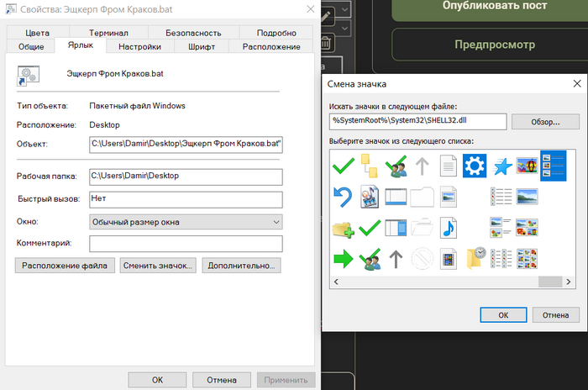This screenshot has height=390, width=588.
Task: Open the Общие tab
Action: [x=31, y=47]
